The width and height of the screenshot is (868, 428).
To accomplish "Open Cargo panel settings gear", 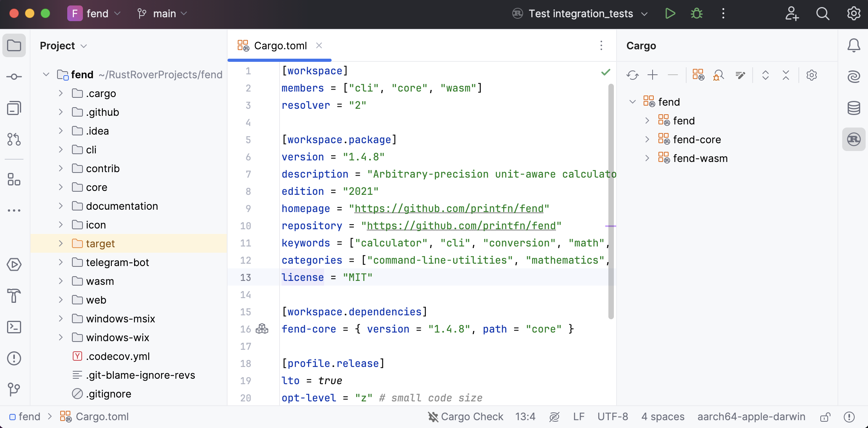I will coord(812,75).
